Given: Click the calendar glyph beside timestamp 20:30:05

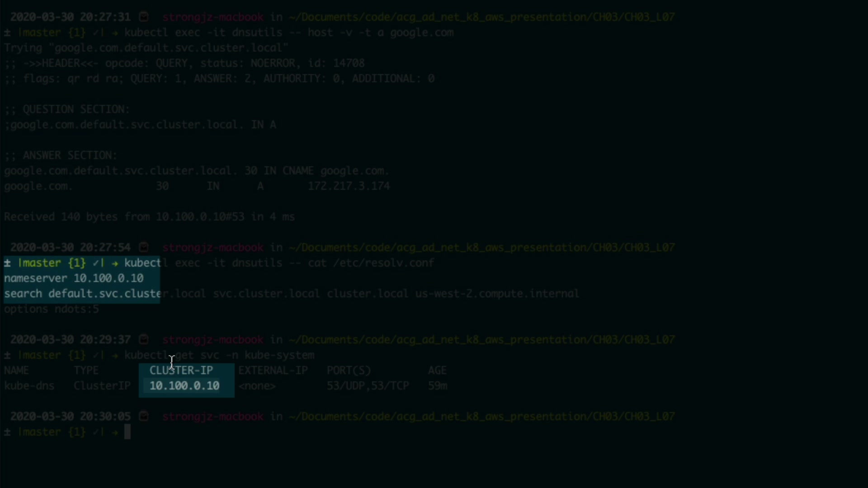Looking at the screenshot, I should coord(144,417).
